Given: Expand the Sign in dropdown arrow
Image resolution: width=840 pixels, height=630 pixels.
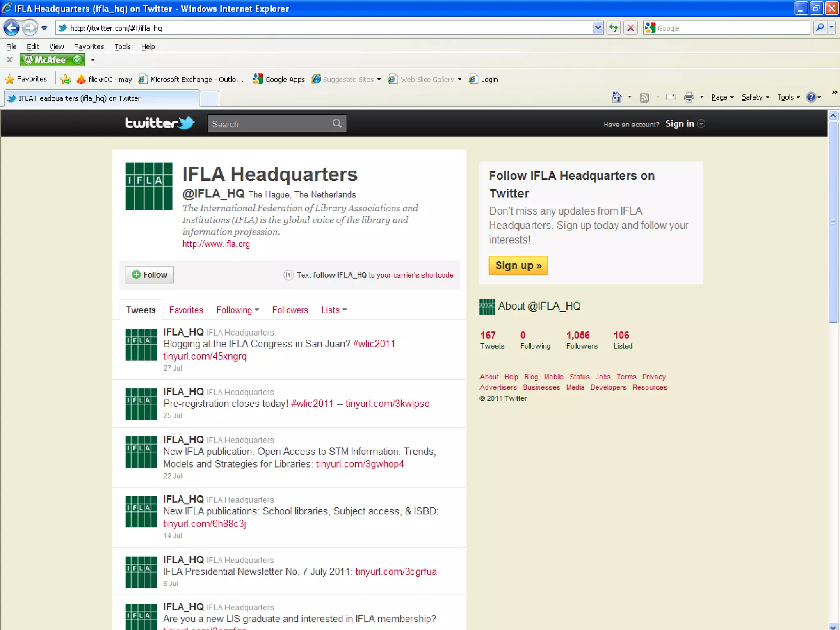Looking at the screenshot, I should 701,124.
